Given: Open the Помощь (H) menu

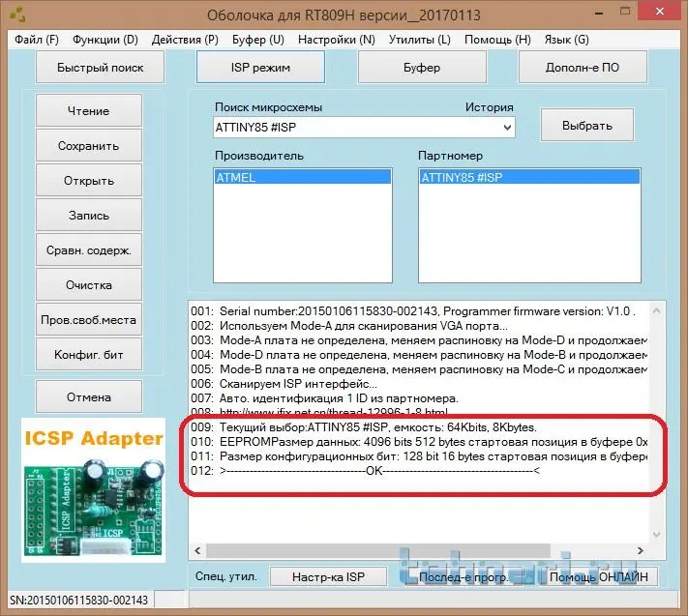Looking at the screenshot, I should coord(497,40).
